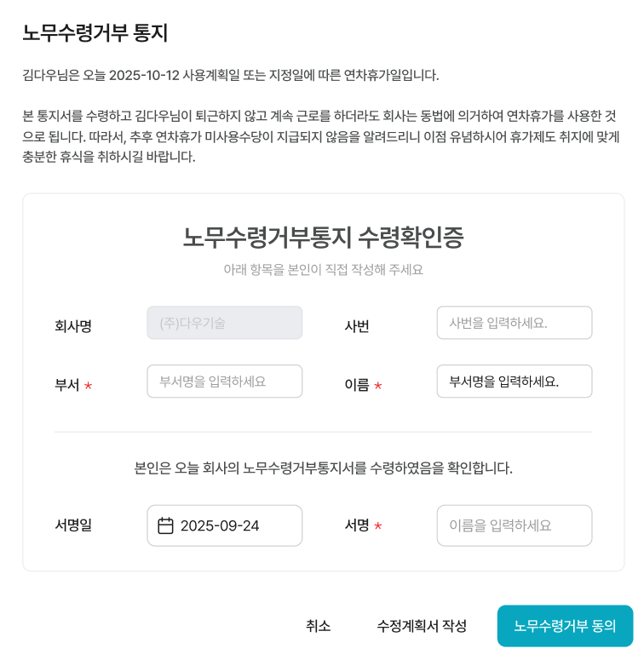Click the 사번 label
Viewport: 644px width, 660px height.
(x=357, y=325)
